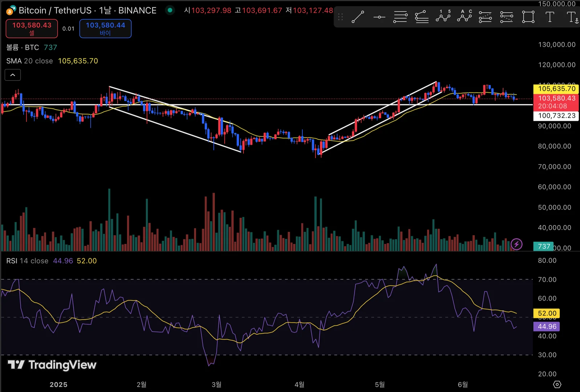Select the Trend-Based Fib Extension tool

coord(422,17)
